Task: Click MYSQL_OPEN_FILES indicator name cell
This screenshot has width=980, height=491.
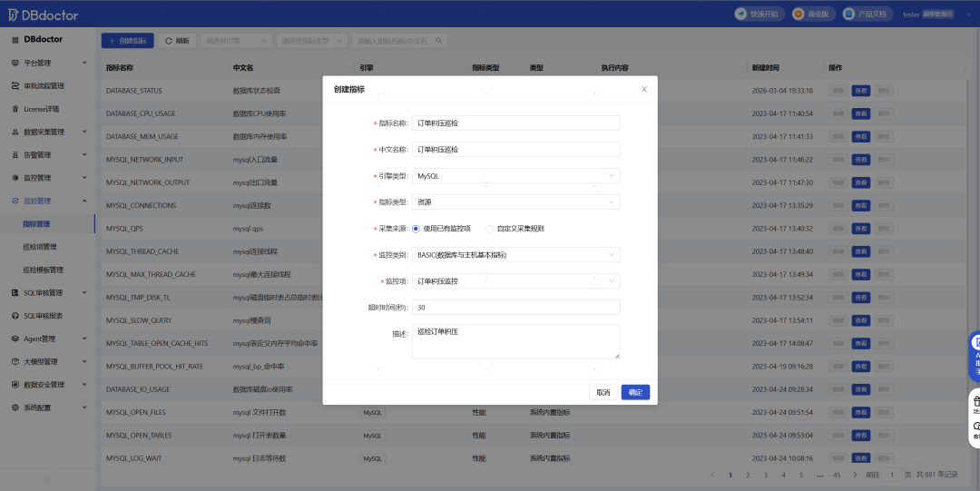Action: (135, 412)
